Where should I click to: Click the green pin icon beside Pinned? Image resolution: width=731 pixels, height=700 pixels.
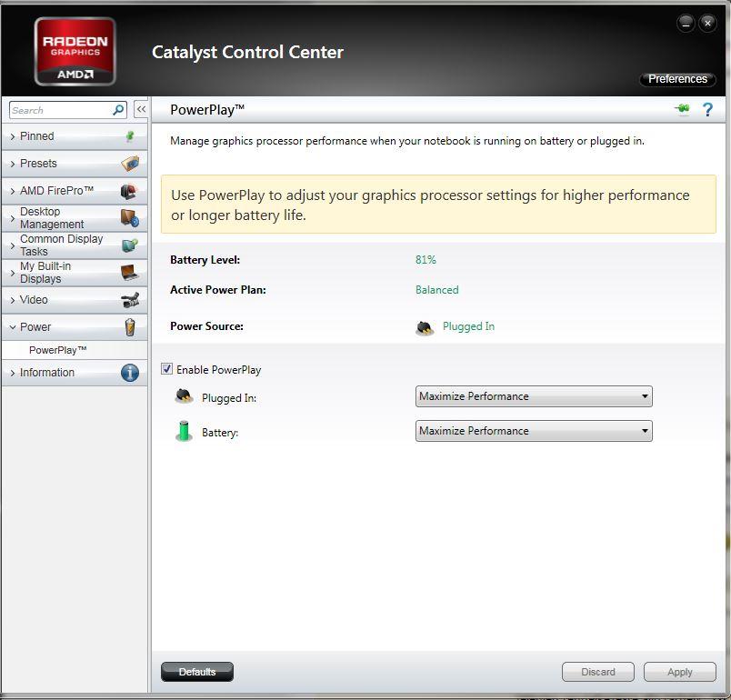pos(130,136)
